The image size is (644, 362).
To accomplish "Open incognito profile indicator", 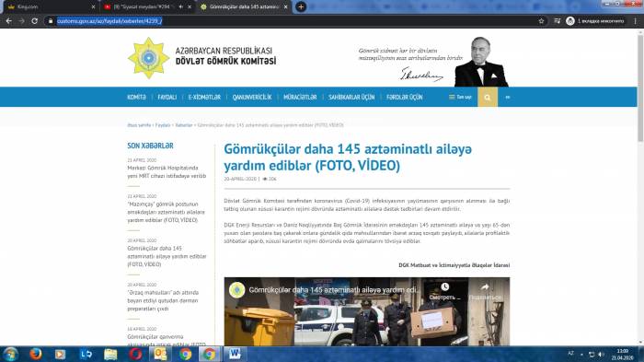I will tap(594, 21).
